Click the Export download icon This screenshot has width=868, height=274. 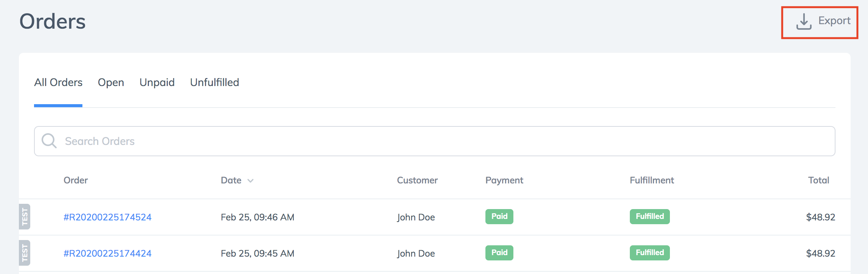(x=804, y=22)
